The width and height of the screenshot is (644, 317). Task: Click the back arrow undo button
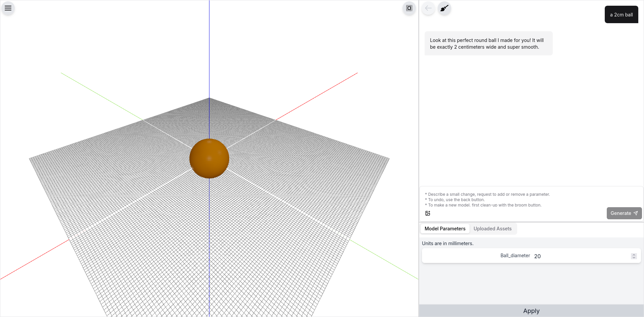[x=428, y=8]
